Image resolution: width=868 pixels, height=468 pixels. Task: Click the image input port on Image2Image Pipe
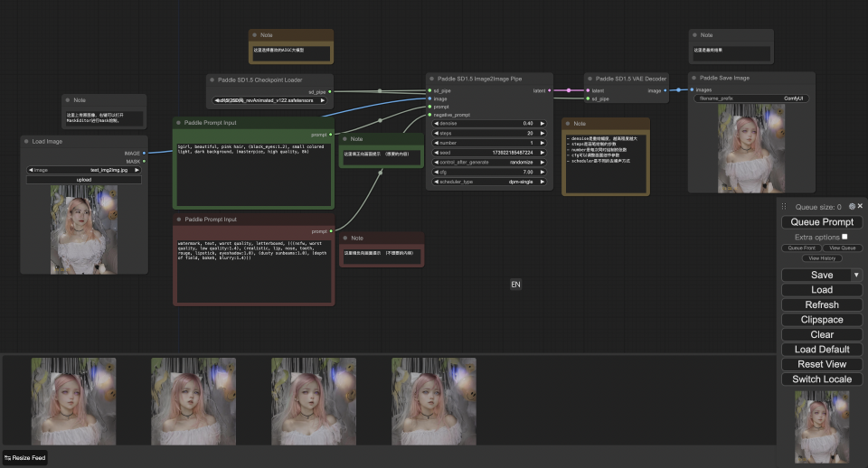(429, 99)
